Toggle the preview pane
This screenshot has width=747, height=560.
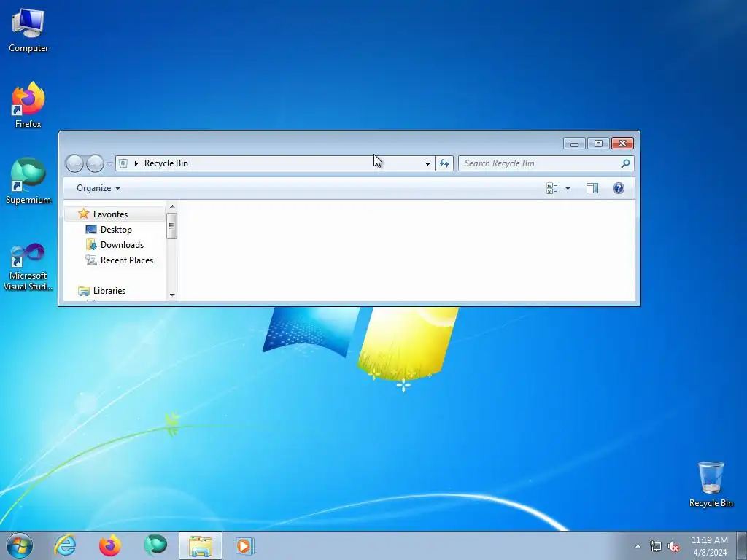pos(592,188)
